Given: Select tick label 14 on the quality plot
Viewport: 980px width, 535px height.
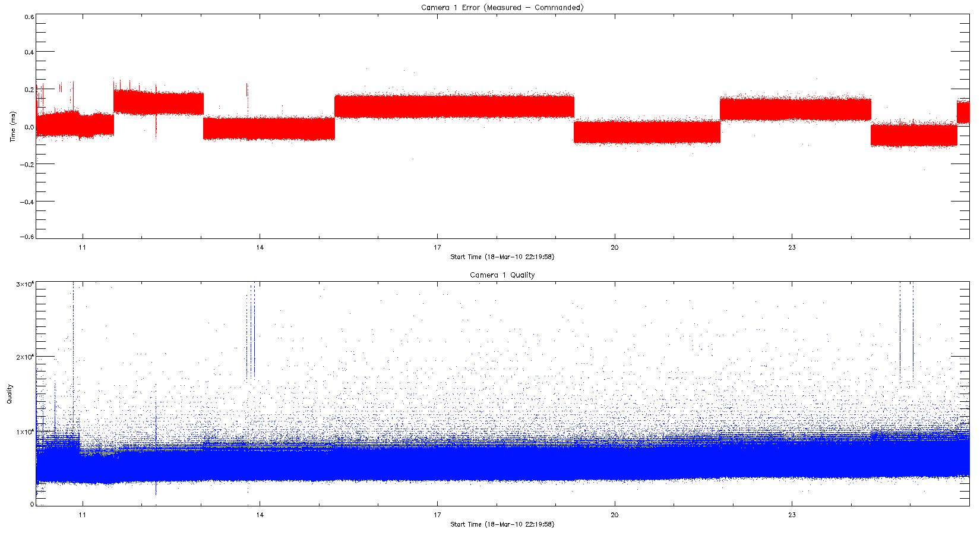Looking at the screenshot, I should (260, 515).
